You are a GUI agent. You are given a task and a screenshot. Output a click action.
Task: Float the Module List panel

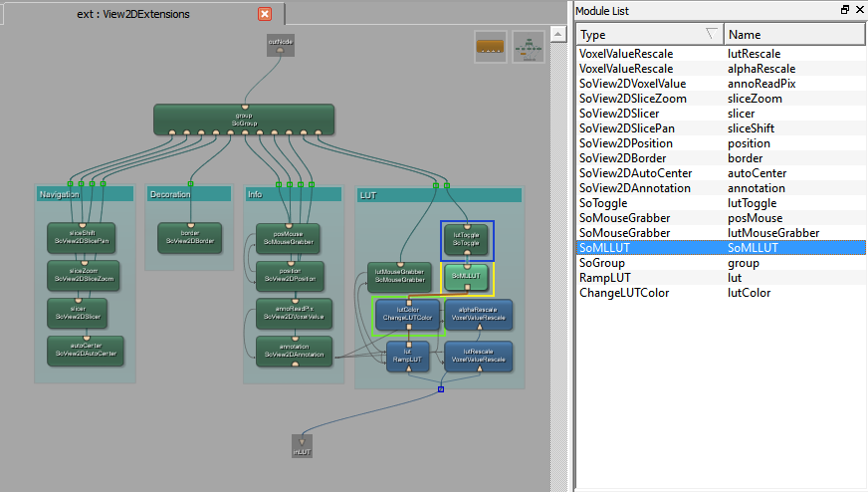(x=845, y=10)
